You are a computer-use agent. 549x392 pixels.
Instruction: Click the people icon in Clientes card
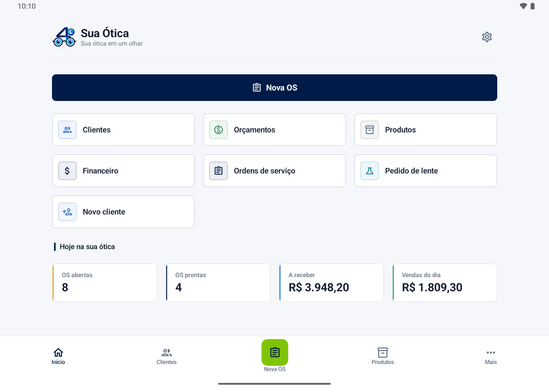[67, 130]
